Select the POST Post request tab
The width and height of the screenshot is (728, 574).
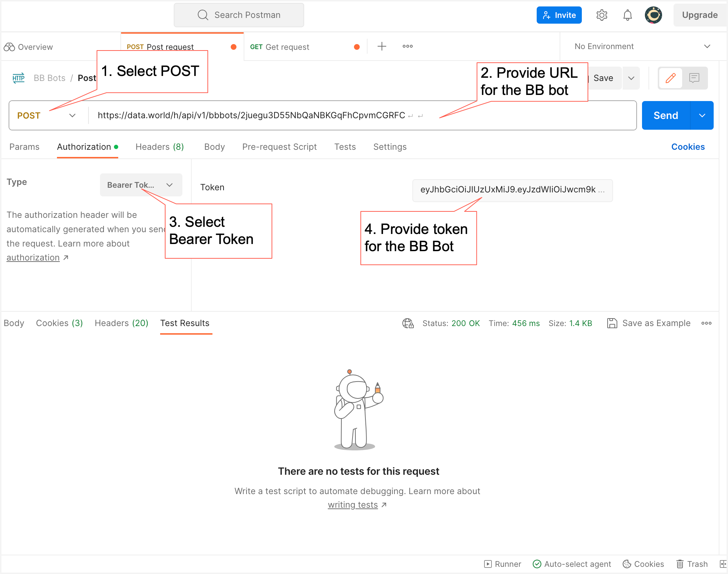pos(182,46)
